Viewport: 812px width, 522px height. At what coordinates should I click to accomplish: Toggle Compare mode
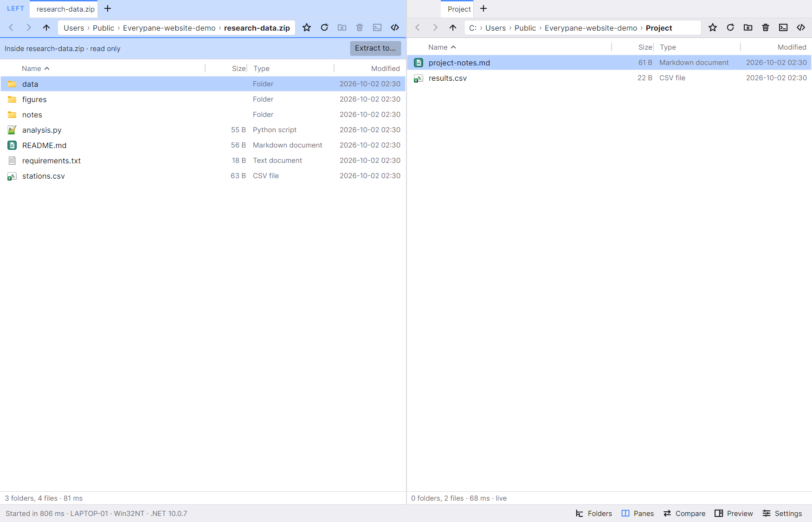click(684, 513)
